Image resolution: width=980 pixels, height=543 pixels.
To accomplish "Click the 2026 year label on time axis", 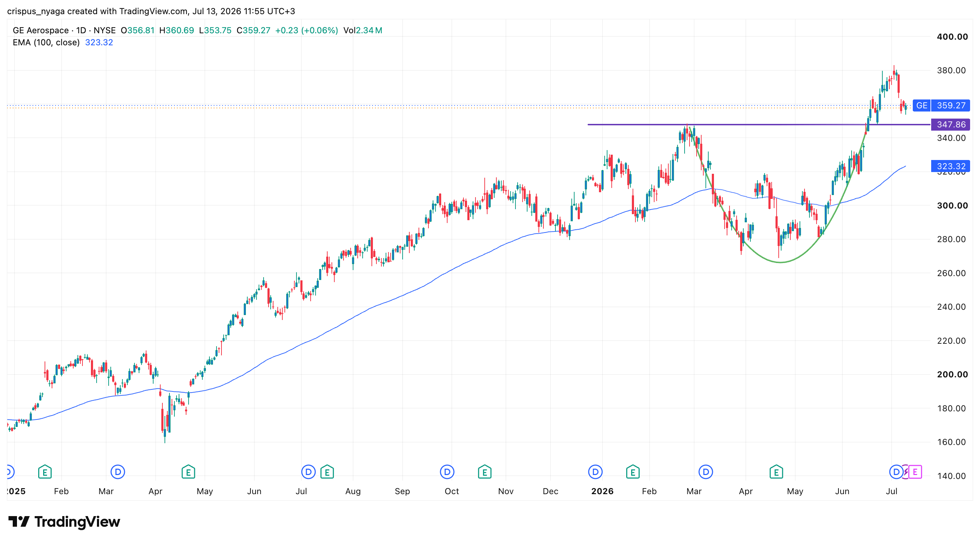I will tap(602, 491).
